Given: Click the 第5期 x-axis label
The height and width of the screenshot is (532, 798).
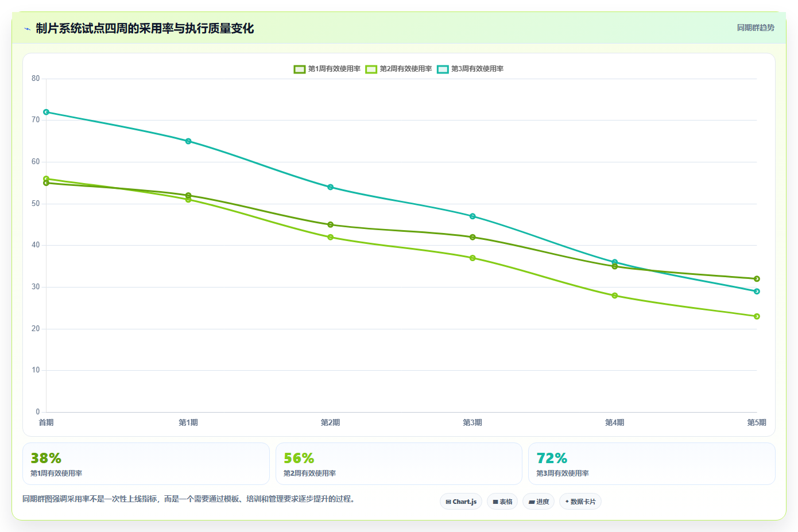Looking at the screenshot, I should coord(757,422).
